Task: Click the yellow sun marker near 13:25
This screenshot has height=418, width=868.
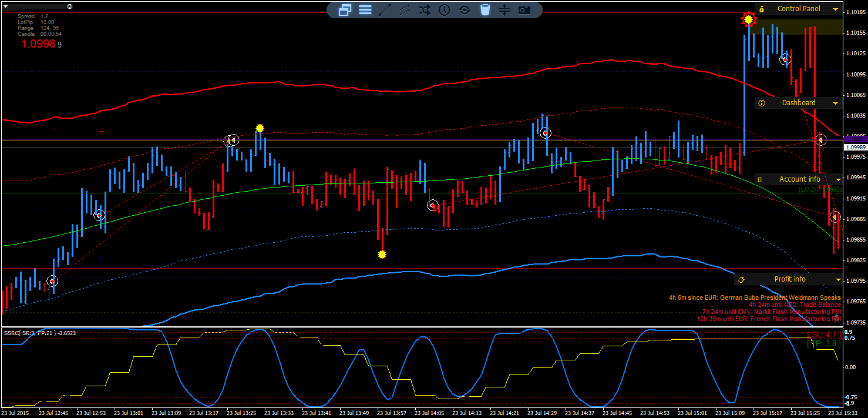Action: (x=260, y=128)
